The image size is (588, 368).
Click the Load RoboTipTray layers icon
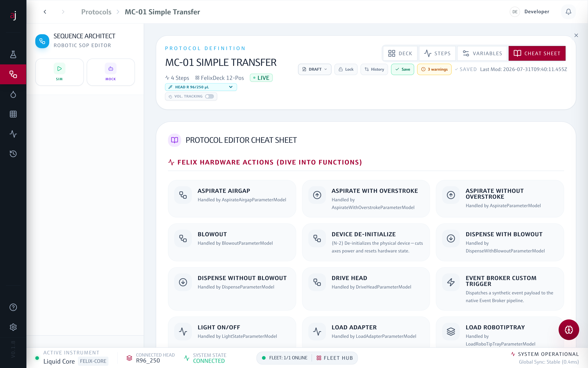coord(451,332)
